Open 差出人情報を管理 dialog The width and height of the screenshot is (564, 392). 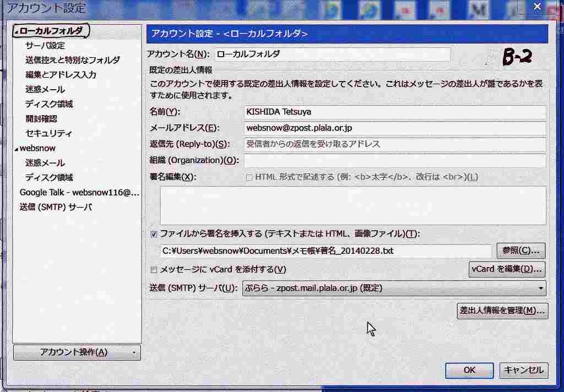502,311
